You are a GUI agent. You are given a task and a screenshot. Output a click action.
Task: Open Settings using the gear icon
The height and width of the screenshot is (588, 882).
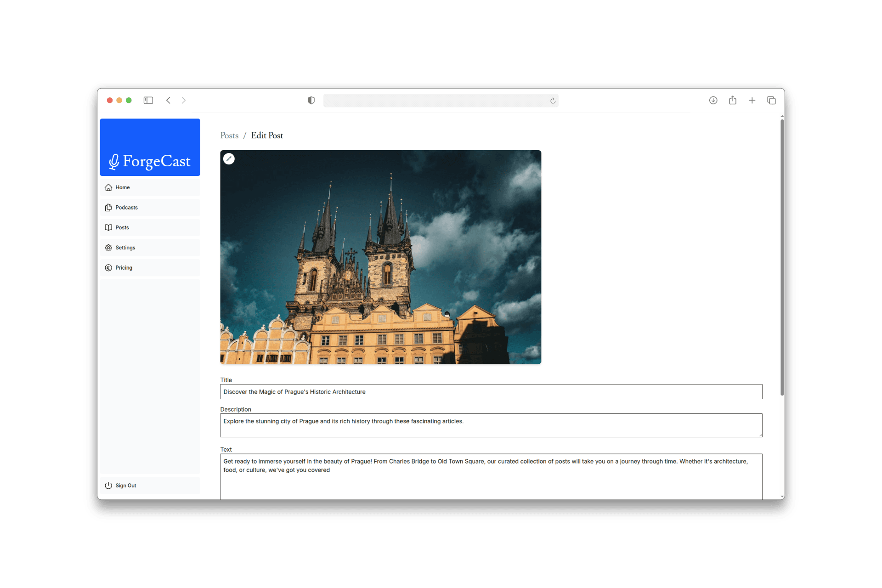tap(108, 248)
